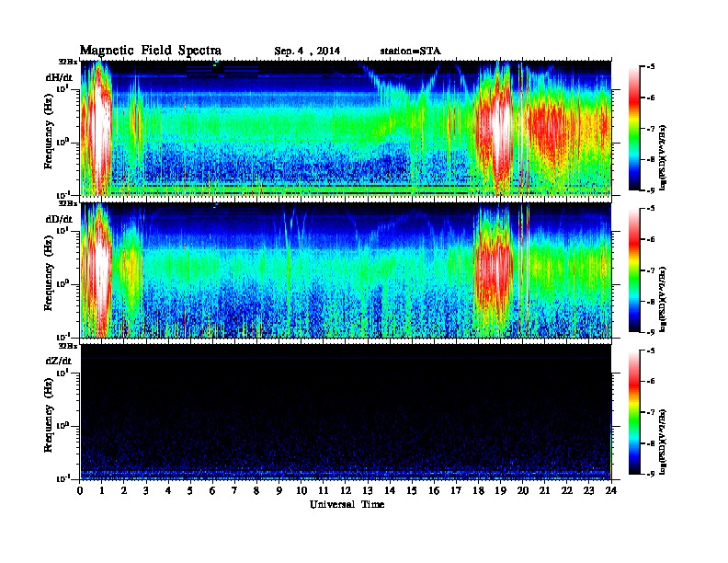Screen dimensions: 728x563
Task: Select the date text "Sep. 4 , 2014"
Action: pyautogui.click(x=307, y=52)
